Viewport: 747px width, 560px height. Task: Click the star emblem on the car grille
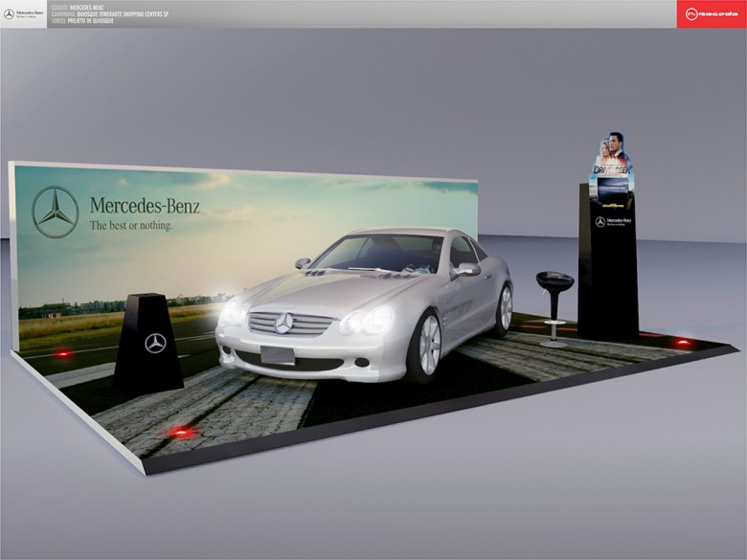[x=283, y=323]
